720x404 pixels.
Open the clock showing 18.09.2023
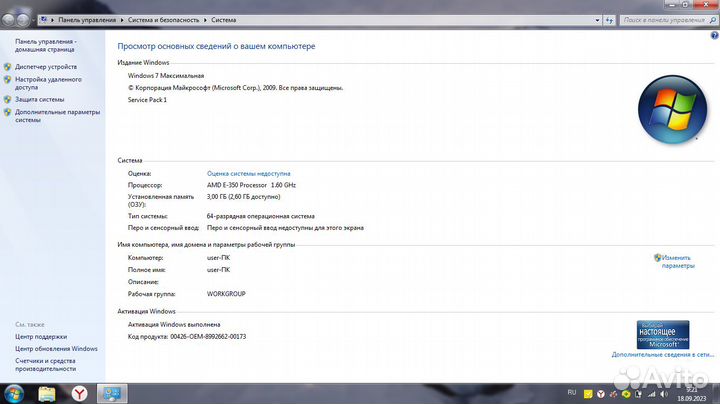pos(692,394)
